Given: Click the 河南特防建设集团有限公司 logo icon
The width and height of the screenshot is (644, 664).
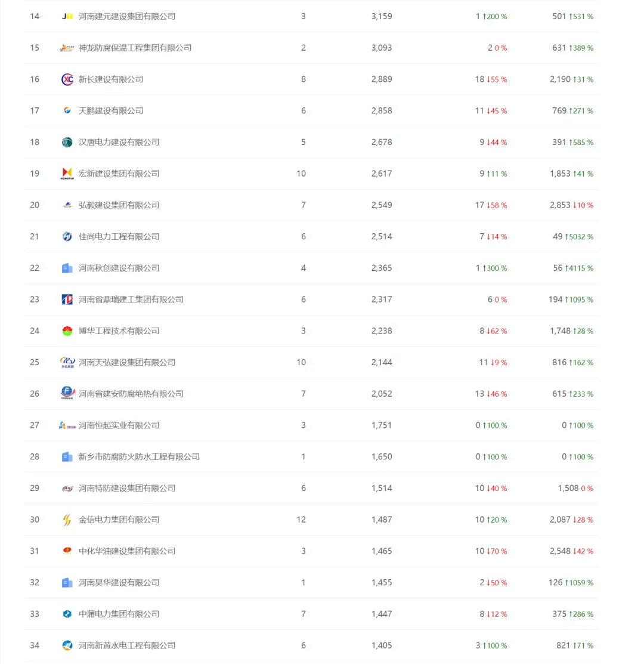Looking at the screenshot, I should [x=67, y=489].
